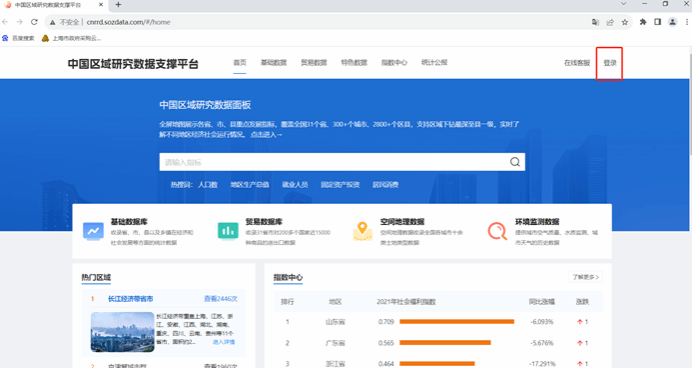This screenshot has height=368, width=692.
Task: Open the 基础数据库 chart icon
Action: tap(93, 231)
